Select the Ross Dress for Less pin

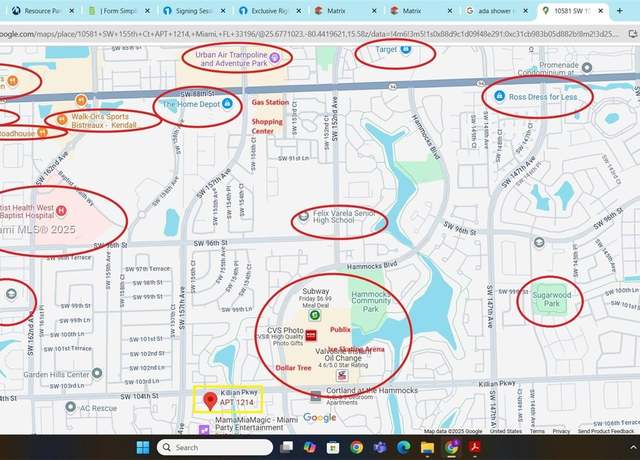point(499,96)
